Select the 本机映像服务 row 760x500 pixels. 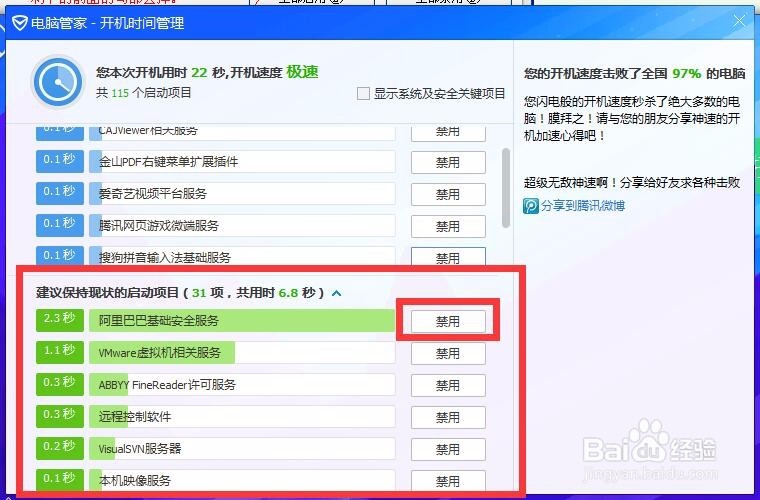pos(242,480)
